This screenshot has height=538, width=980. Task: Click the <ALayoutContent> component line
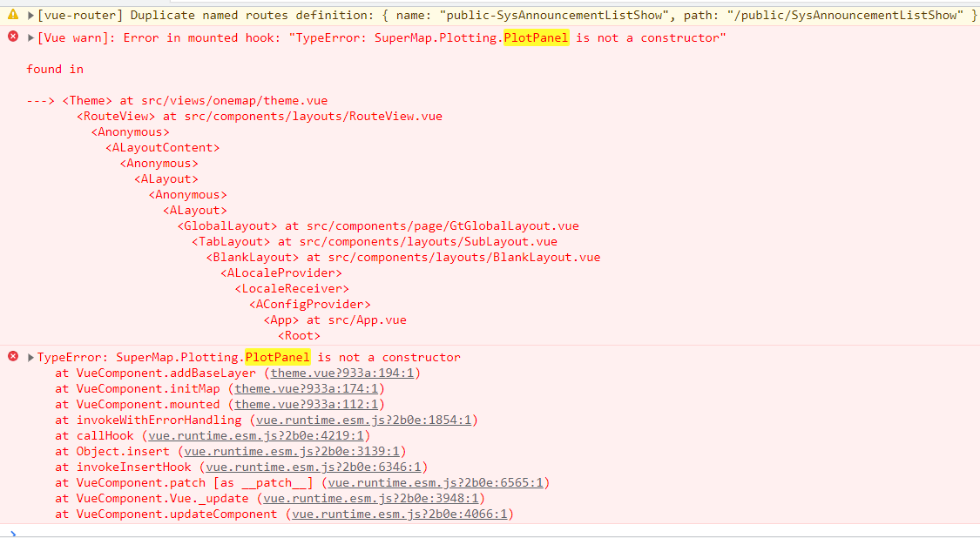click(x=163, y=147)
